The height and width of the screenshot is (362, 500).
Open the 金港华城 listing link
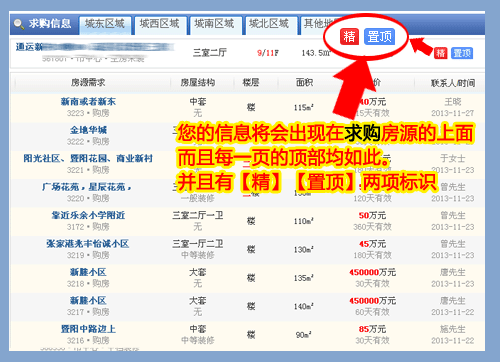[88, 130]
